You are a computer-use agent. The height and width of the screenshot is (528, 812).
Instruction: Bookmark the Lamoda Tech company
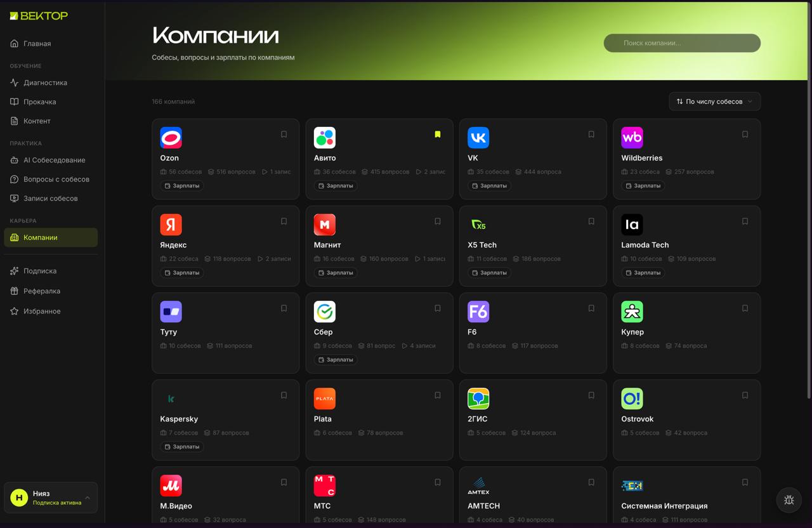(745, 221)
